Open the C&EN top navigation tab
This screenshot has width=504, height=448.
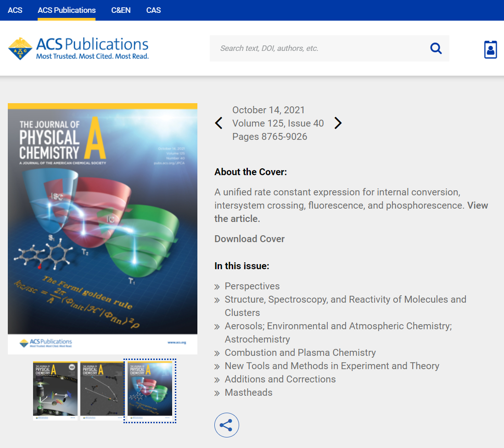click(x=121, y=10)
